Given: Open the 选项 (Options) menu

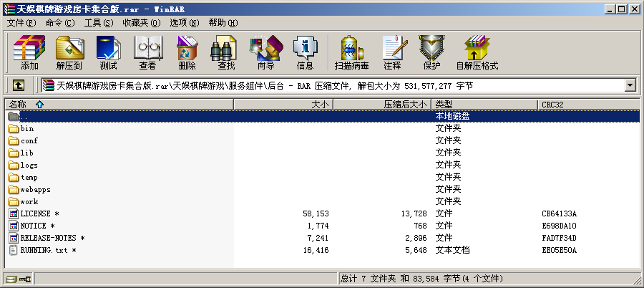Looking at the screenshot, I should pyautogui.click(x=184, y=23).
